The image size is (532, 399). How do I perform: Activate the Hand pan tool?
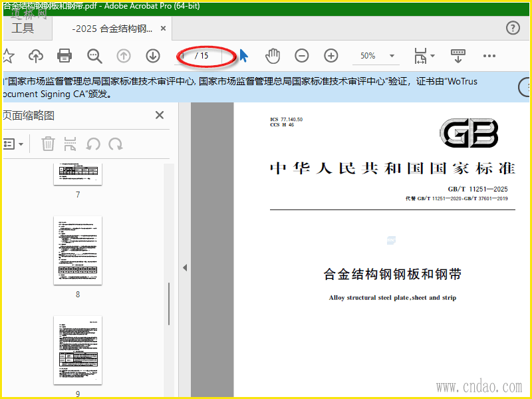point(273,56)
